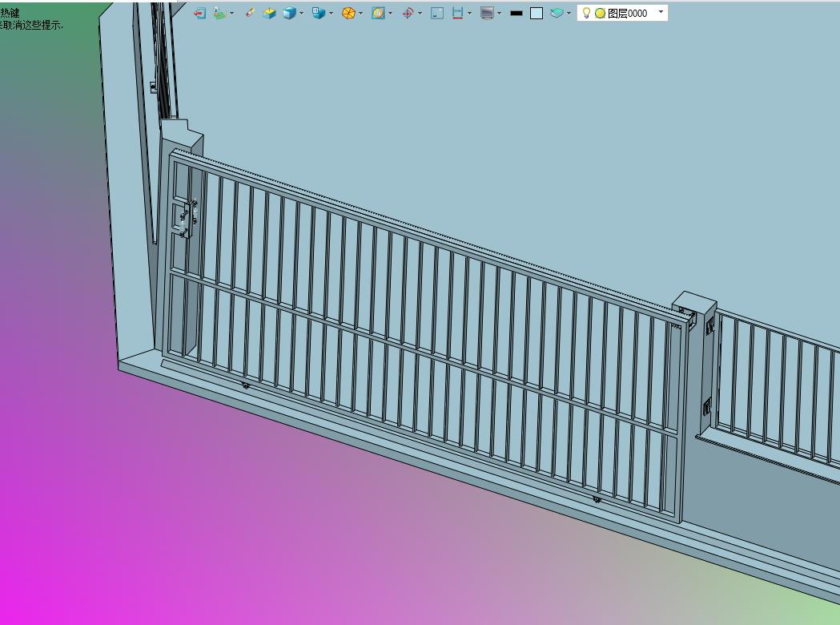Click the blue shaded cube icon

(x=289, y=14)
